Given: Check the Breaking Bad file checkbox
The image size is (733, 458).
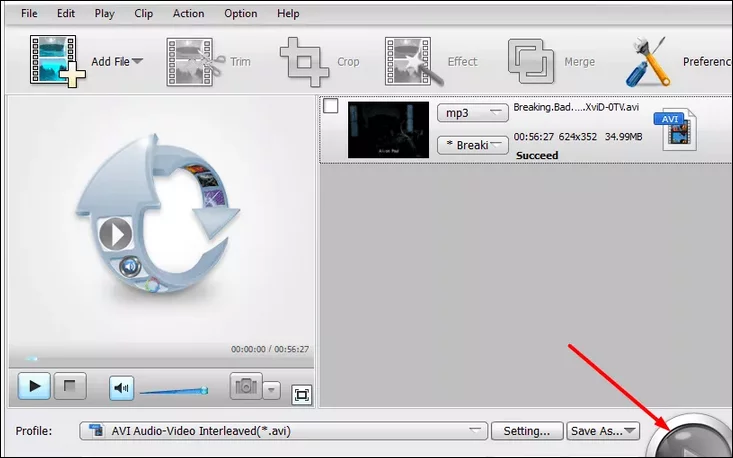Looking at the screenshot, I should [x=331, y=106].
